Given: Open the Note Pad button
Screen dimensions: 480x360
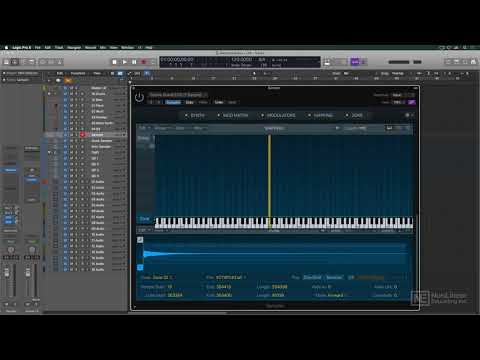Looking at the screenshot, I should (x=456, y=62).
